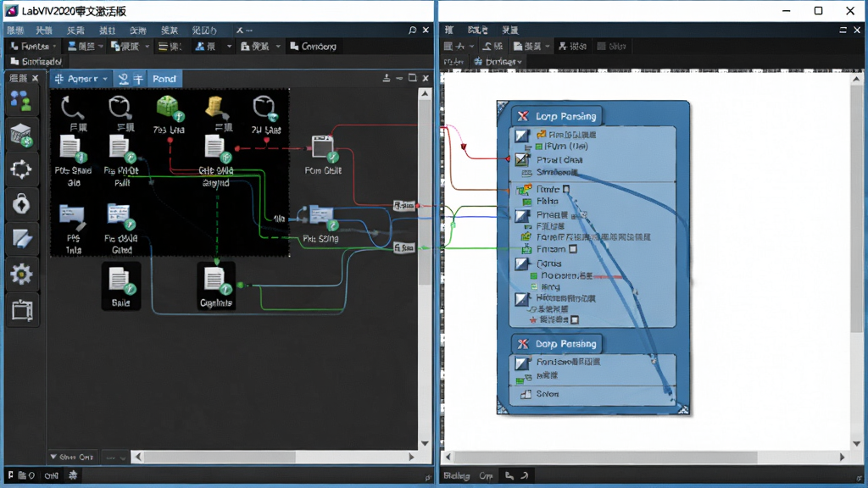Select the yellow block node icon
The image size is (868, 488).
pyautogui.click(x=216, y=108)
